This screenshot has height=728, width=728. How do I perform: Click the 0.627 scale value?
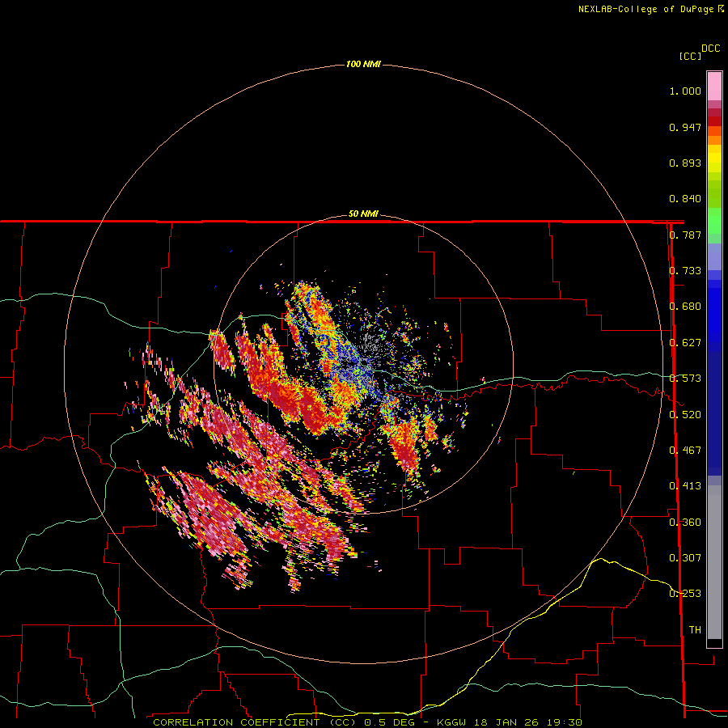[685, 343]
